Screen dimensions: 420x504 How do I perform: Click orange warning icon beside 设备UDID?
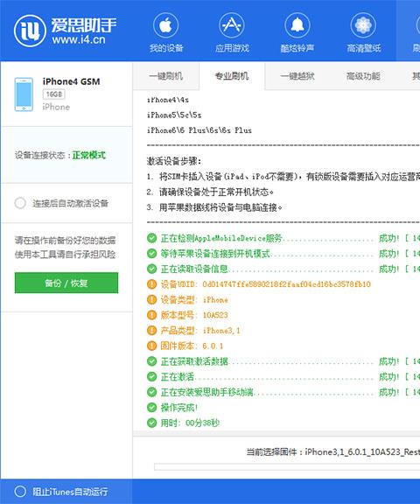tap(151, 284)
